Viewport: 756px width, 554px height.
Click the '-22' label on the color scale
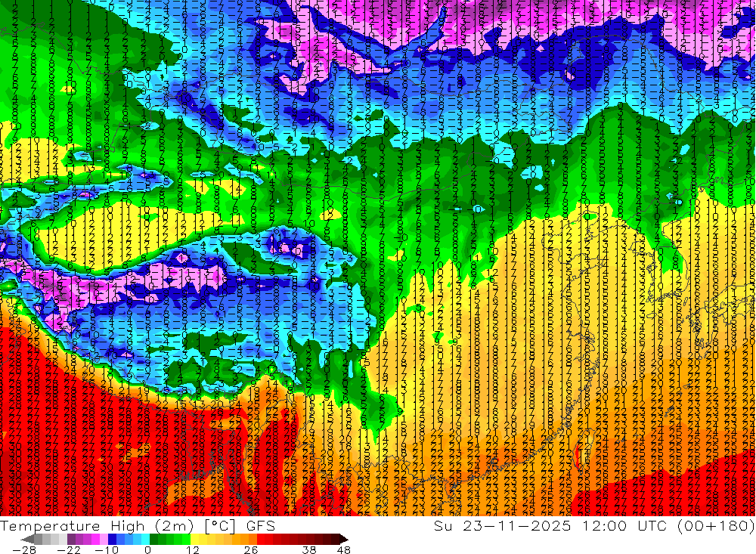[69, 550]
